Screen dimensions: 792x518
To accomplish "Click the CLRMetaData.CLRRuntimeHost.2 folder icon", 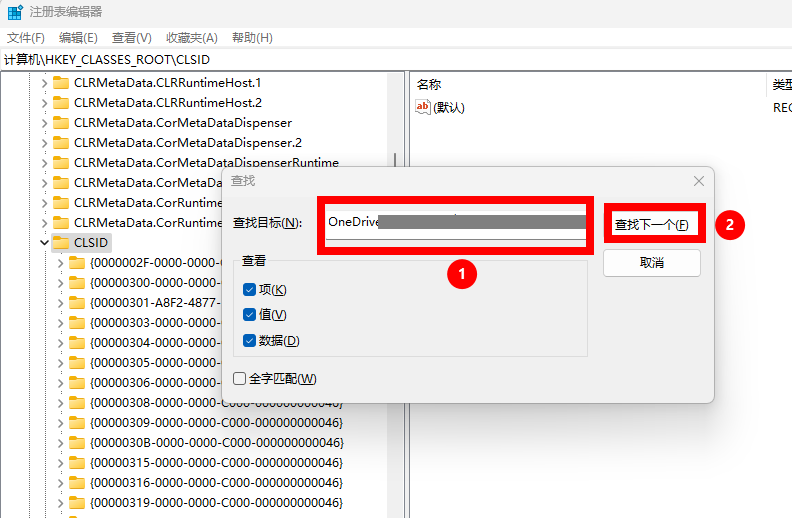I will tap(61, 103).
